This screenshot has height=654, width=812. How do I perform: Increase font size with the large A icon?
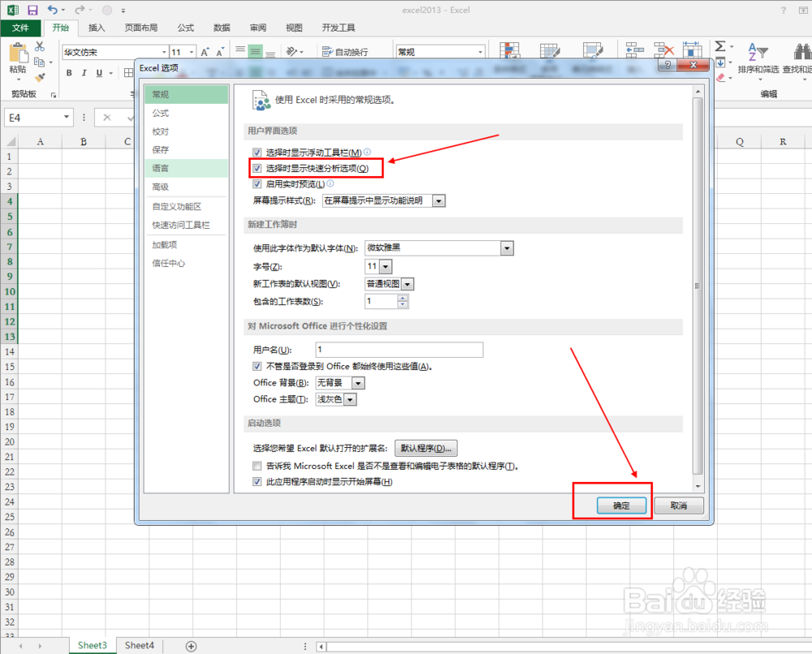205,52
